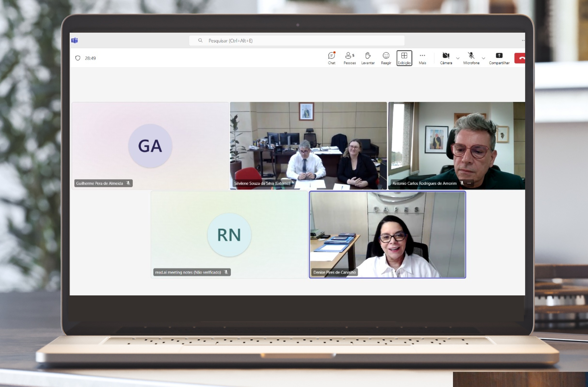Click the shield meeting security icon
Viewport: 588px width, 387px height.
tap(78, 58)
